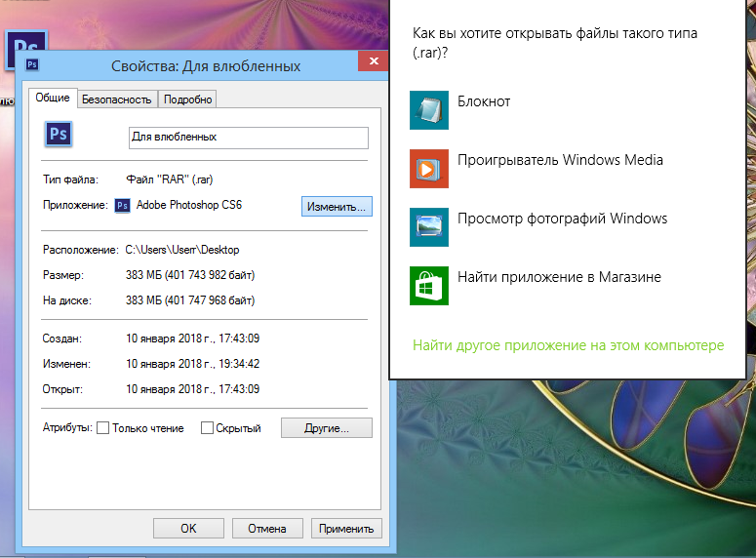Click the "Adobe Photoshop CS6" application text
The height and width of the screenshot is (558, 756).
(189, 205)
